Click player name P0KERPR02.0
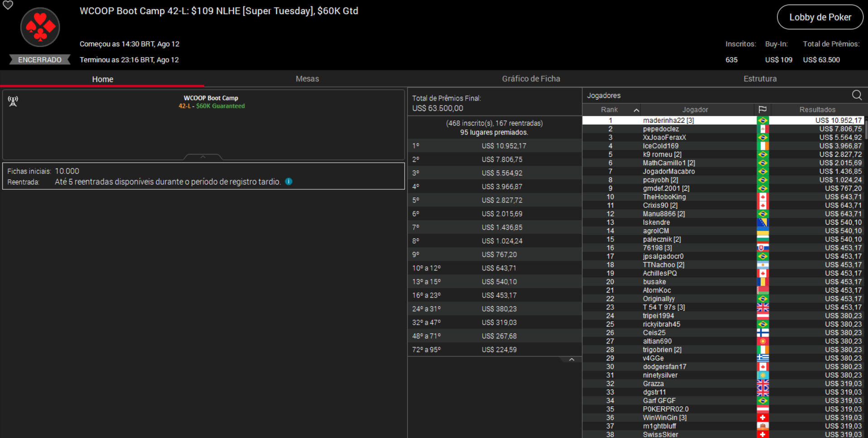The width and height of the screenshot is (868, 438). (666, 409)
